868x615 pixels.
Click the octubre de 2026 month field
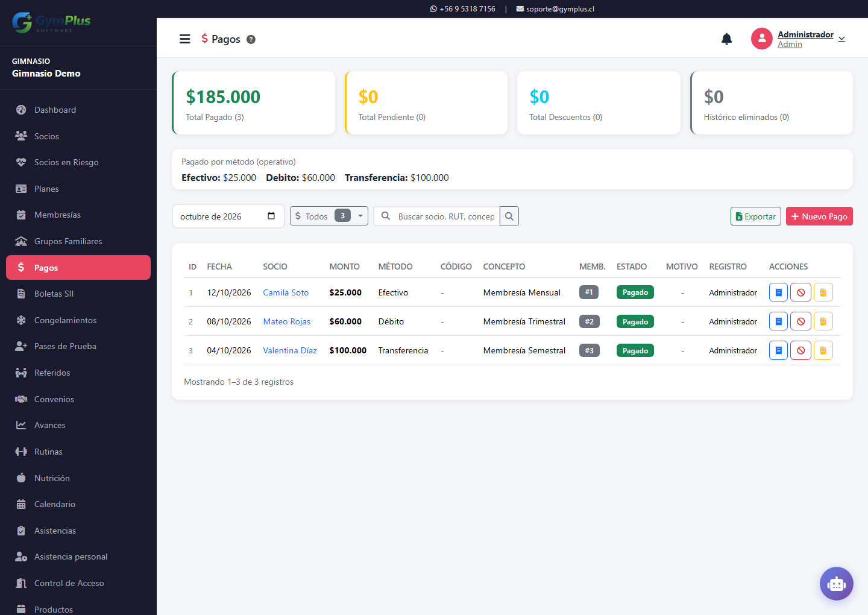pyautogui.click(x=228, y=216)
